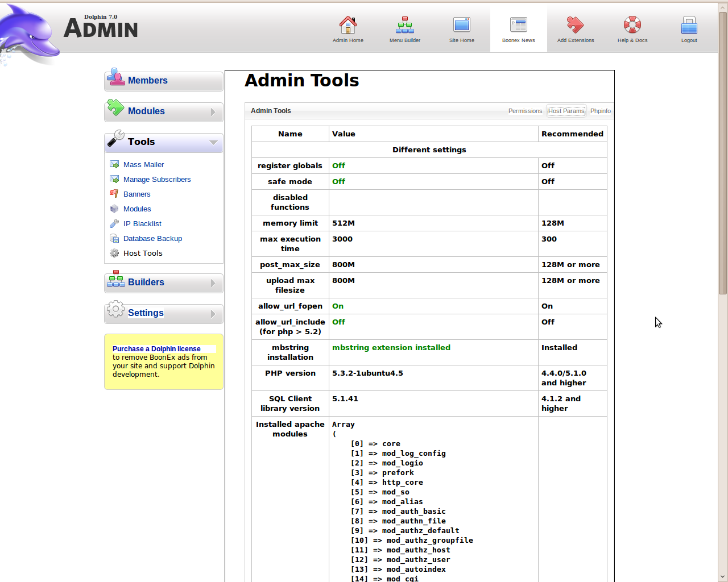The image size is (728, 582).
Task: Click the Logout icon
Action: coord(689,25)
